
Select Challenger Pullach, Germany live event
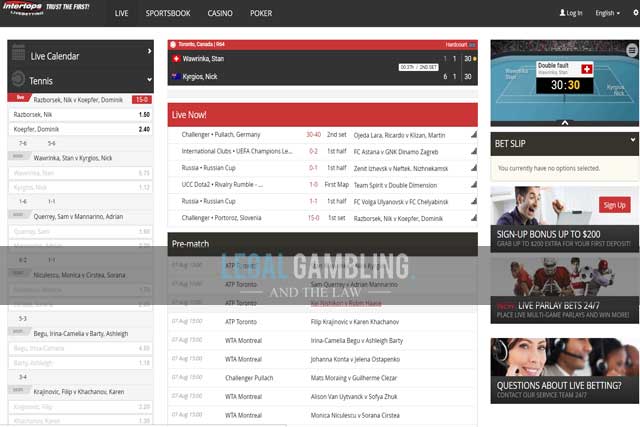point(221,134)
